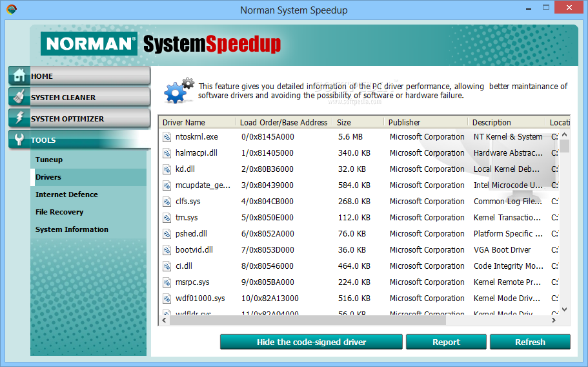Click the file icon next to halmacpi.dll

coord(167,153)
